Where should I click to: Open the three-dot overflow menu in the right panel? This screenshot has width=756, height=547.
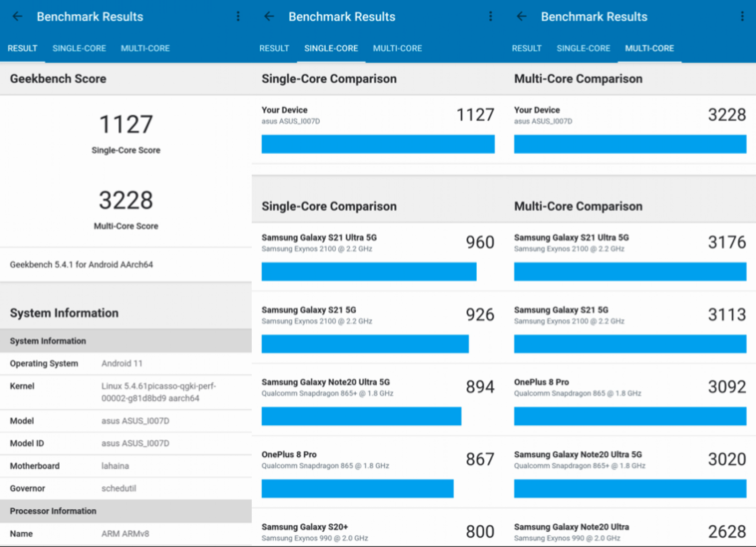coord(742,16)
